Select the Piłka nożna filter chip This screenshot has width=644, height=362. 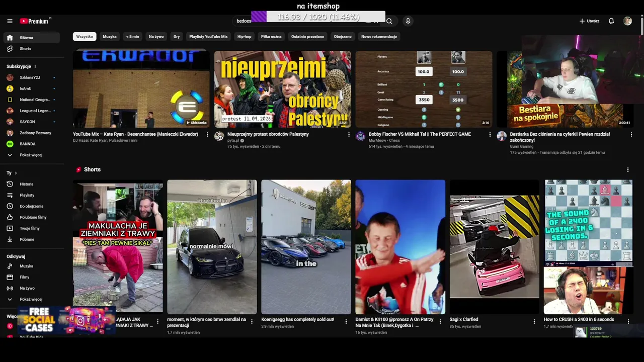click(271, 36)
